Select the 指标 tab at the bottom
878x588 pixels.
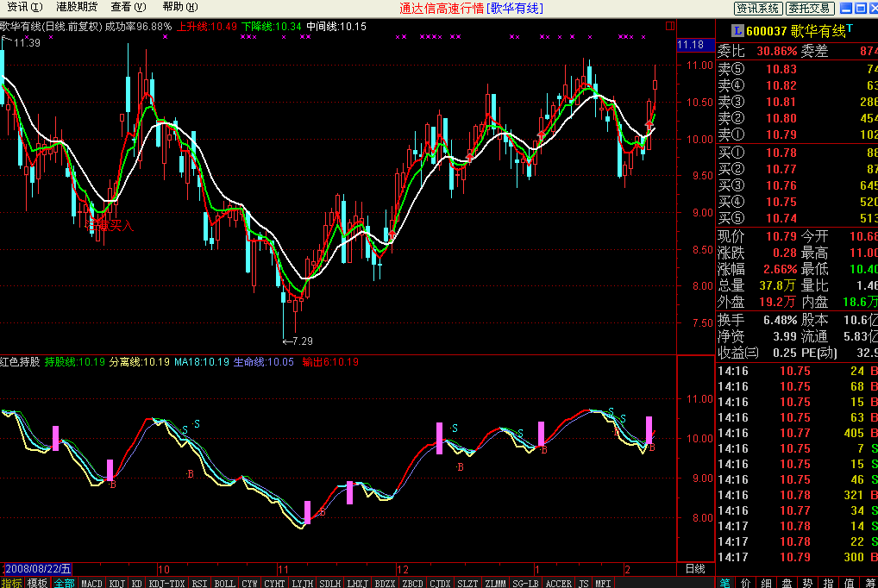click(x=12, y=583)
